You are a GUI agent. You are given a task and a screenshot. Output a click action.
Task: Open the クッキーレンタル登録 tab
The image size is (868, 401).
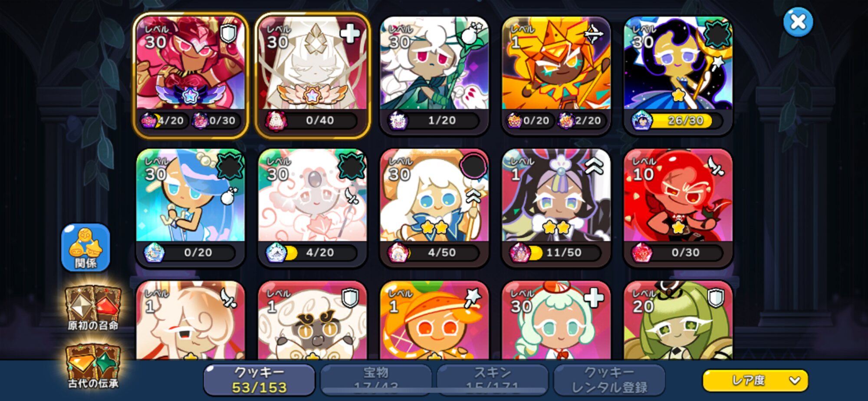pos(609,380)
